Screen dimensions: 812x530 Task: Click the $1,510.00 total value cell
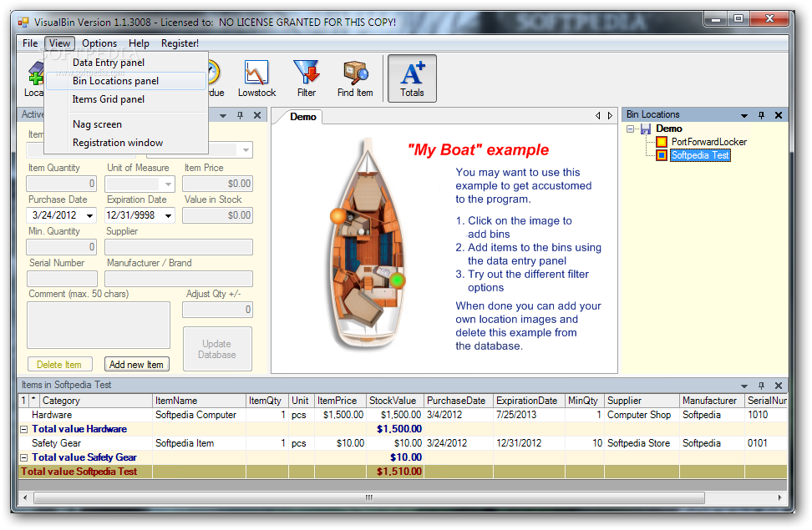394,472
